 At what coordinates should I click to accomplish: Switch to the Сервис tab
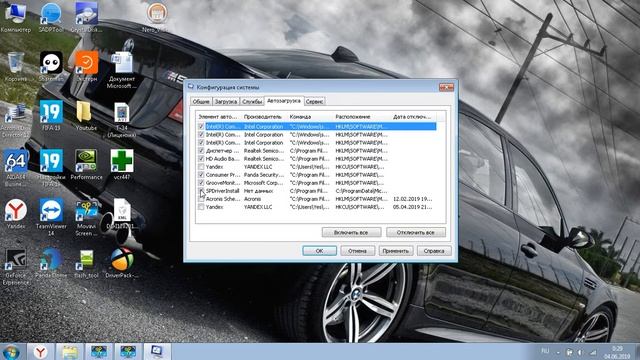point(314,101)
